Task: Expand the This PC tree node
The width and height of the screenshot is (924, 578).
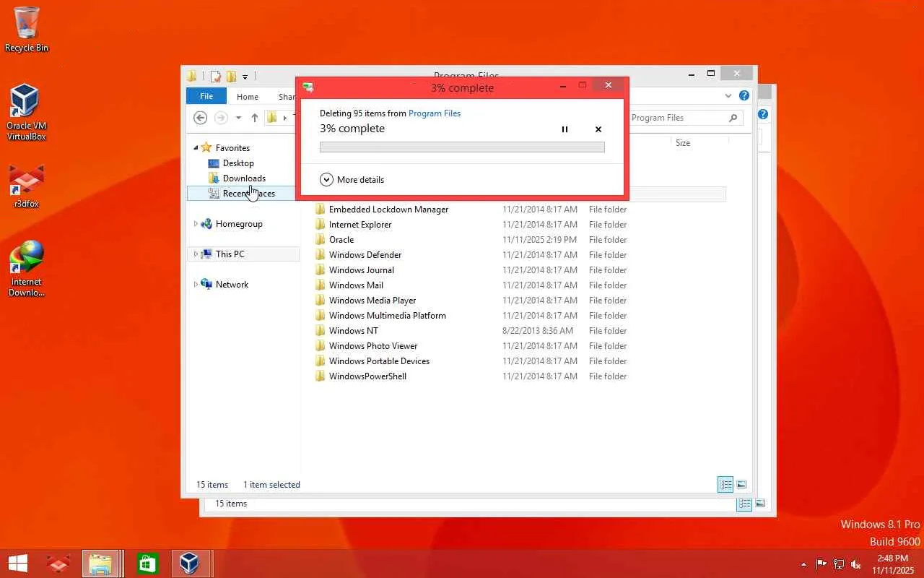Action: point(196,254)
